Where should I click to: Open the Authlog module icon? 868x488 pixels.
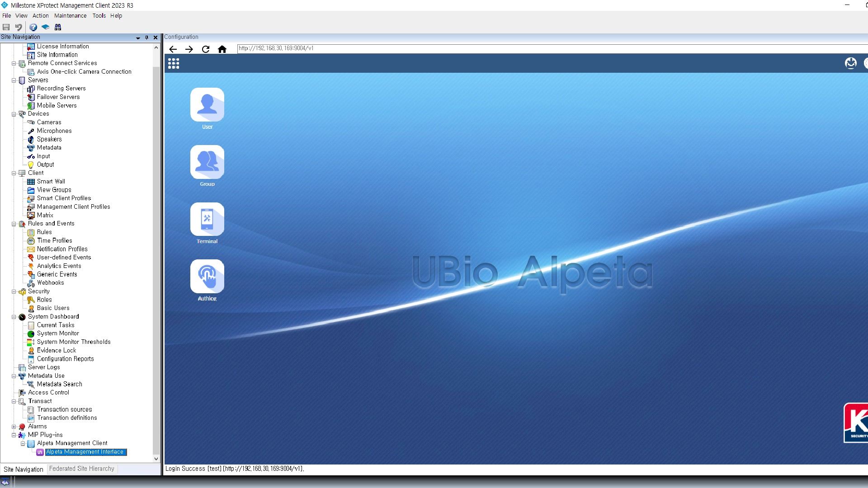[207, 276]
